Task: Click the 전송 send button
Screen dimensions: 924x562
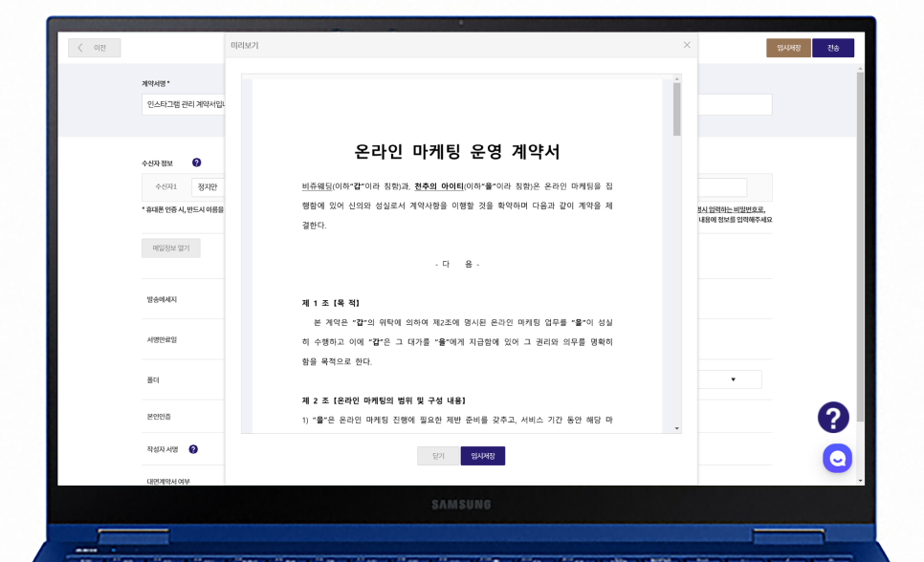Action: pos(833,48)
